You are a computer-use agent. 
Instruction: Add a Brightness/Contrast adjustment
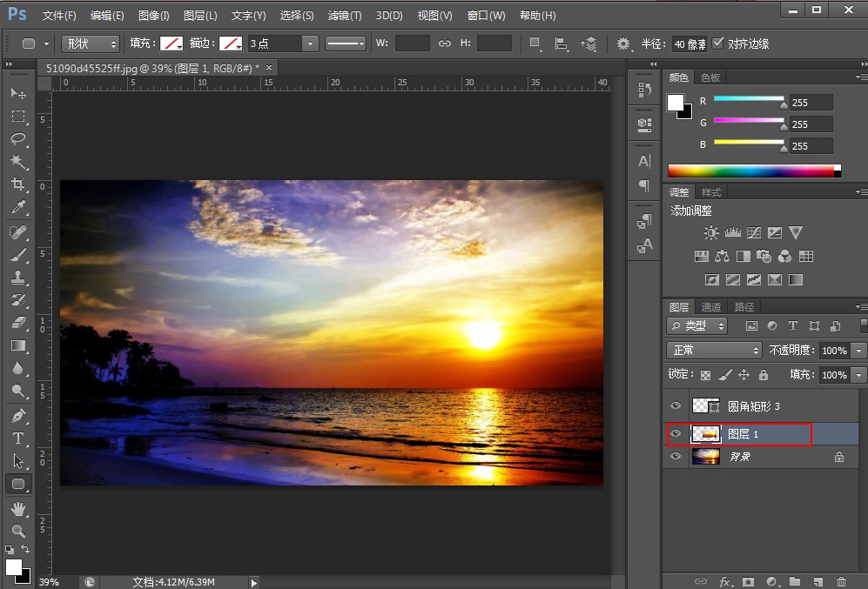711,232
